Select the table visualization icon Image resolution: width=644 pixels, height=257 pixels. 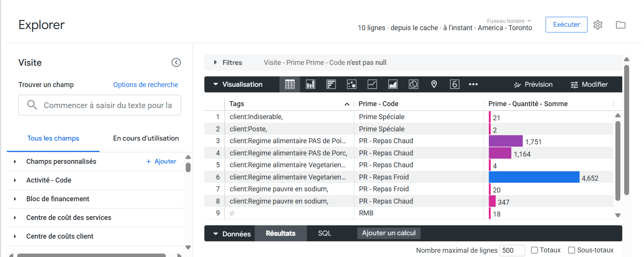click(x=290, y=84)
